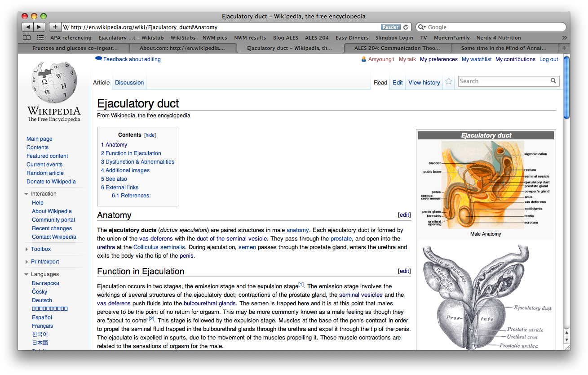Screen dimensions: 588x375
Task: Click the Wikipedia search field
Action: (504, 81)
